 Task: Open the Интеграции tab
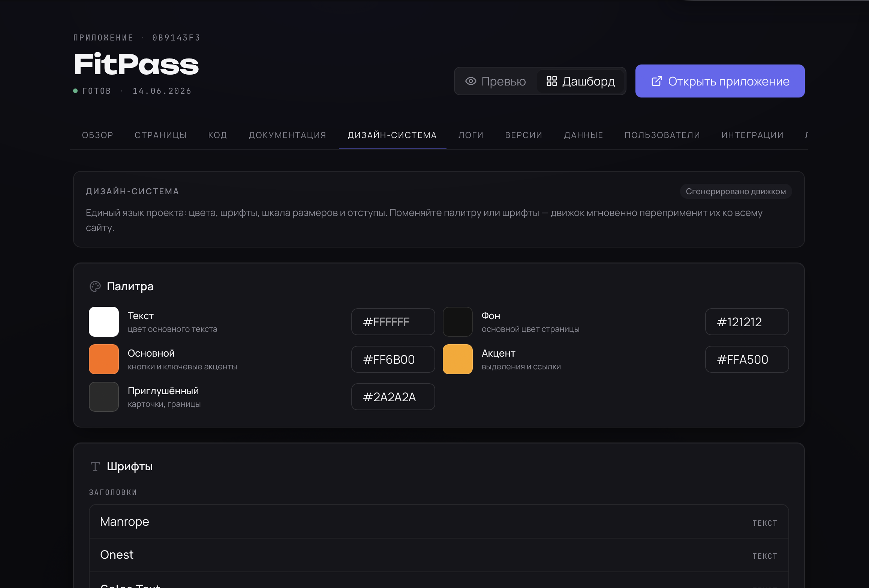tap(753, 135)
